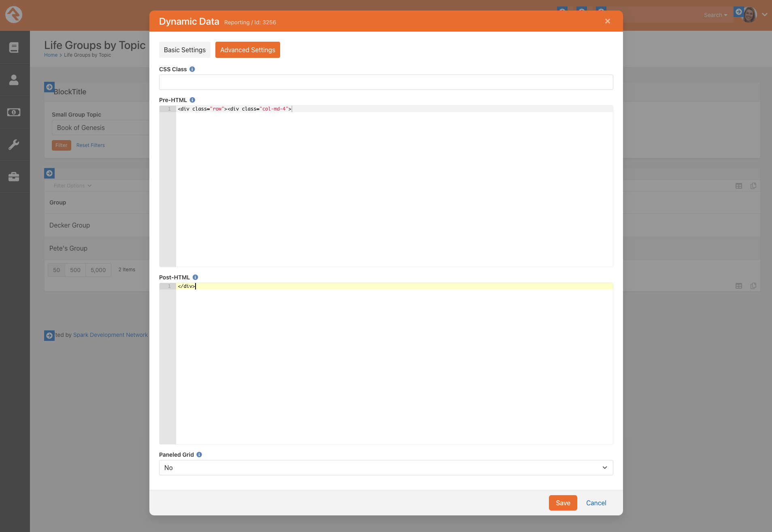Open the Spark Development Network link
This screenshot has height=532, width=772.
point(111,335)
